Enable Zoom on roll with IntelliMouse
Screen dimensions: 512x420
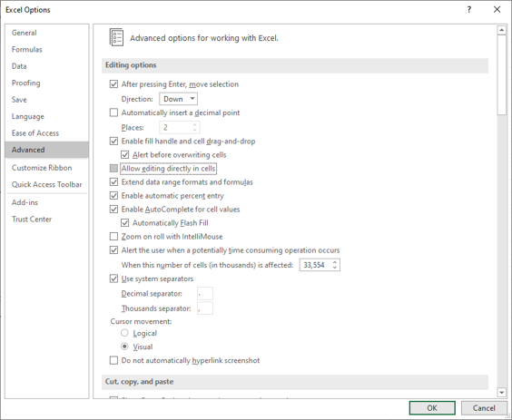(x=113, y=236)
